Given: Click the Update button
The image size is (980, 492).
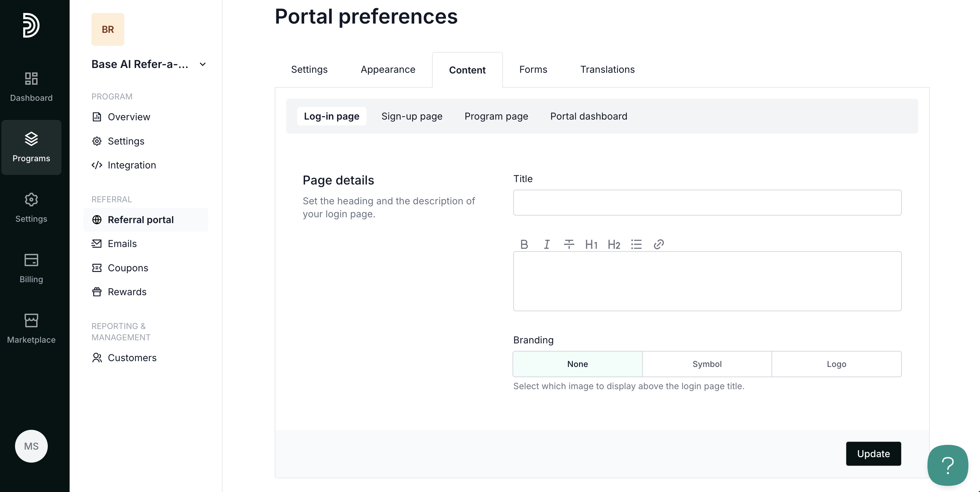Looking at the screenshot, I should tap(873, 453).
